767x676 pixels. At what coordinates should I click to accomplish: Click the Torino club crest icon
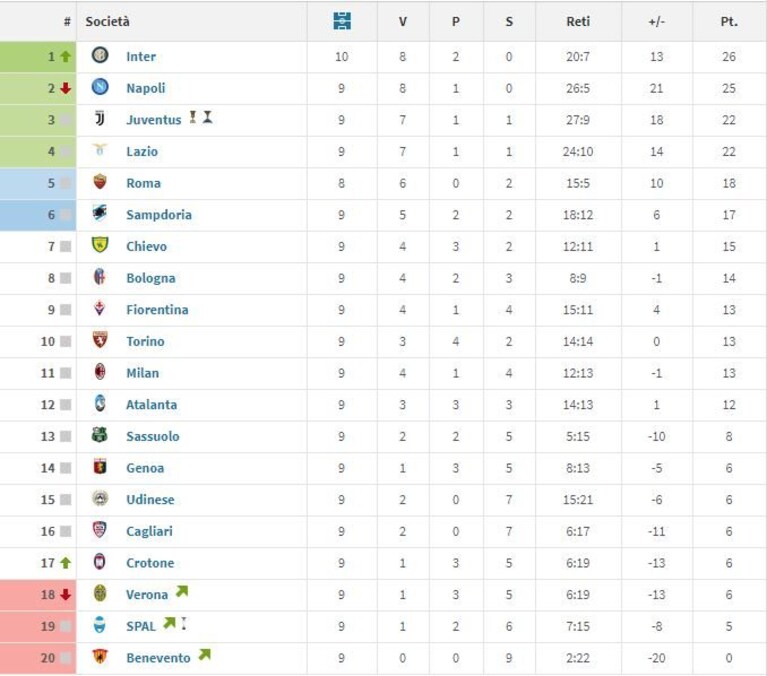coord(100,339)
